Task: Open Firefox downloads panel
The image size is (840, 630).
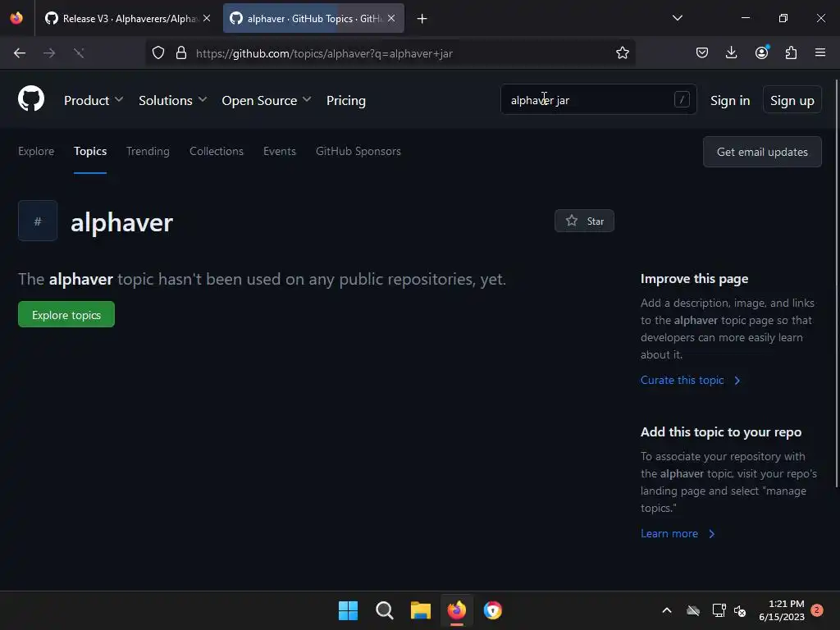Action: pos(731,52)
